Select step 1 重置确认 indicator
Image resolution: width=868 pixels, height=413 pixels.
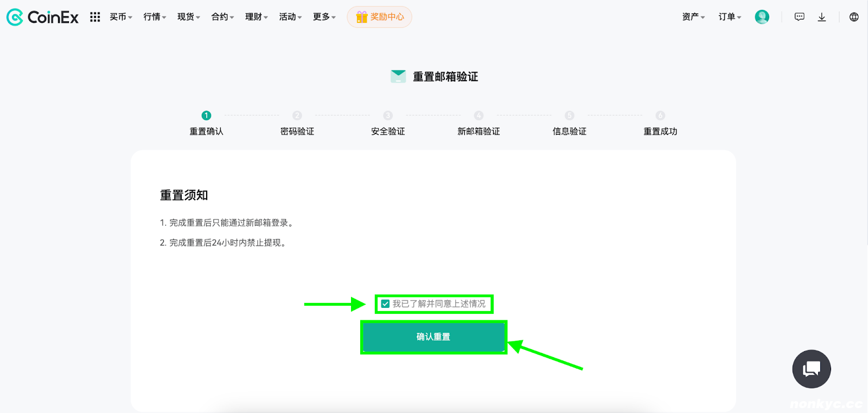click(206, 115)
